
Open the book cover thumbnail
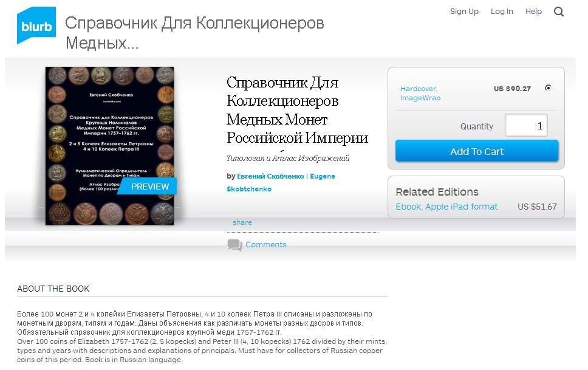tap(109, 146)
